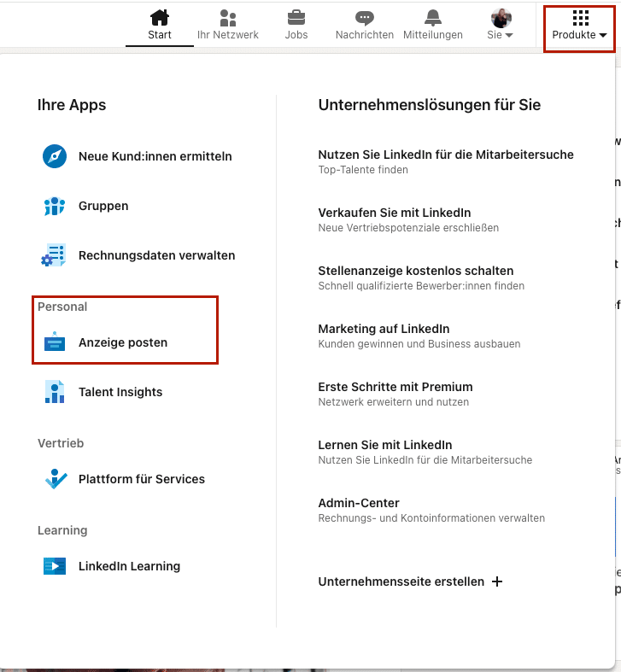Click compass icon for Neue Kund:innen ermitteln

click(x=55, y=156)
